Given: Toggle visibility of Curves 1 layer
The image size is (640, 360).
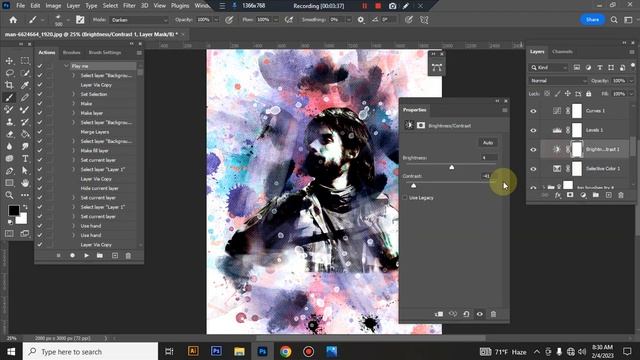Looking at the screenshot, I should pos(533,111).
